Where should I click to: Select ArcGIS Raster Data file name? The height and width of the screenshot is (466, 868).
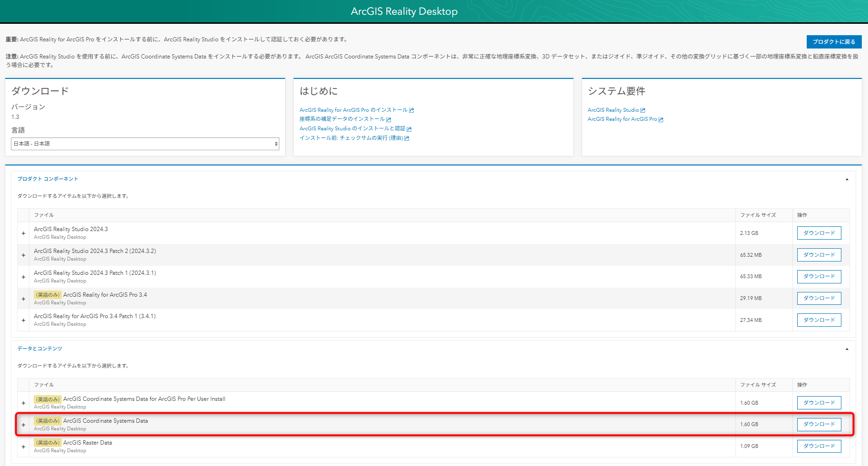tap(87, 443)
